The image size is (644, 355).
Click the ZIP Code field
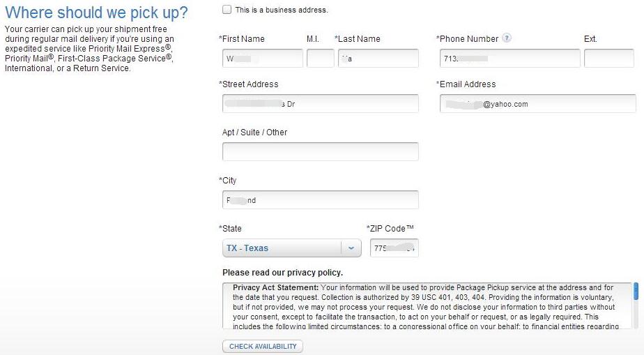(394, 248)
